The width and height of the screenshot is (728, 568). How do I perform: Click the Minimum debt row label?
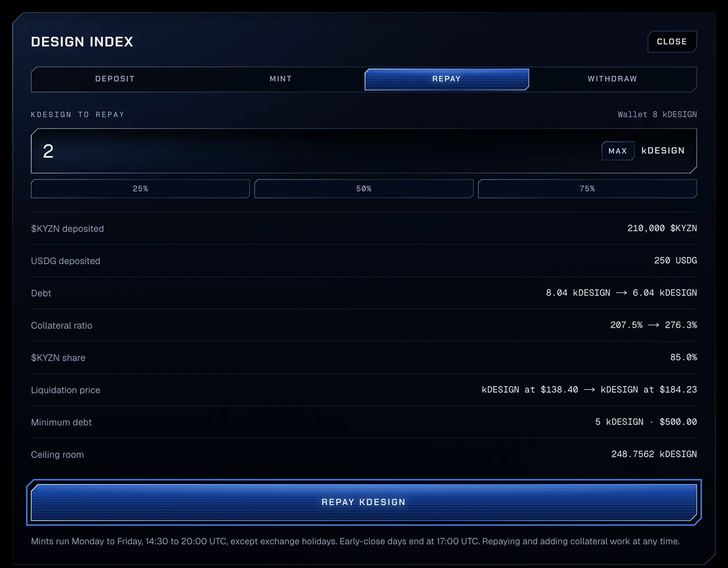pyautogui.click(x=61, y=422)
